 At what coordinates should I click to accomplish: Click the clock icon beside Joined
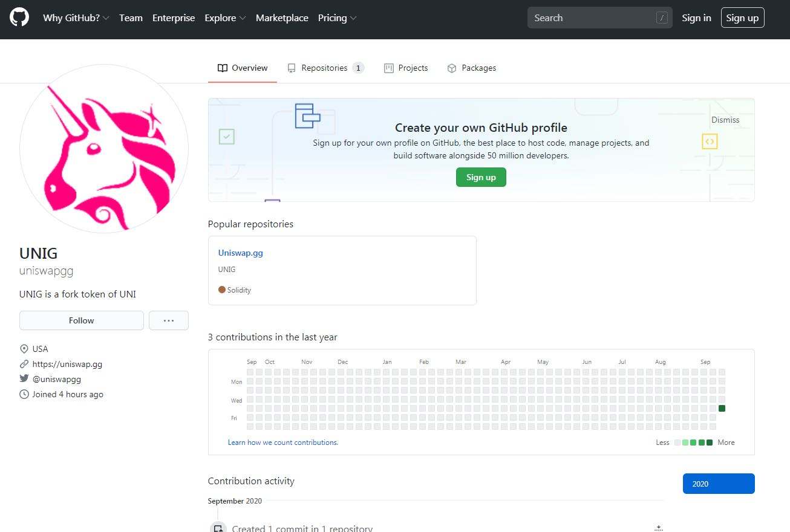pyautogui.click(x=24, y=394)
